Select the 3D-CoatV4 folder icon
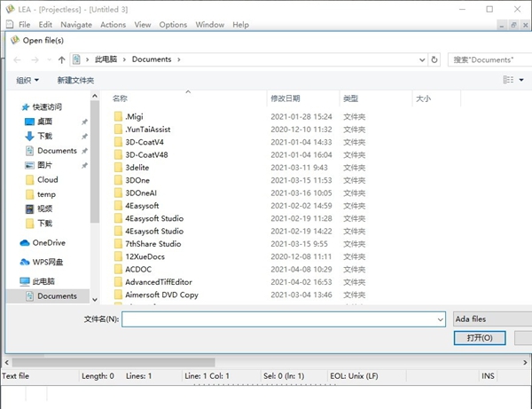This screenshot has height=409, width=532. tap(118, 142)
